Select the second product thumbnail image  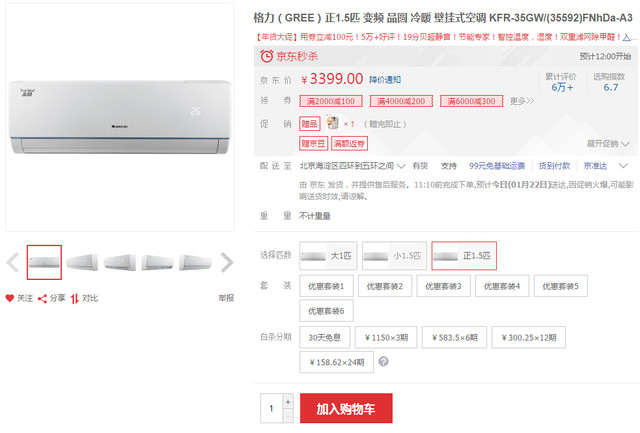point(82,262)
